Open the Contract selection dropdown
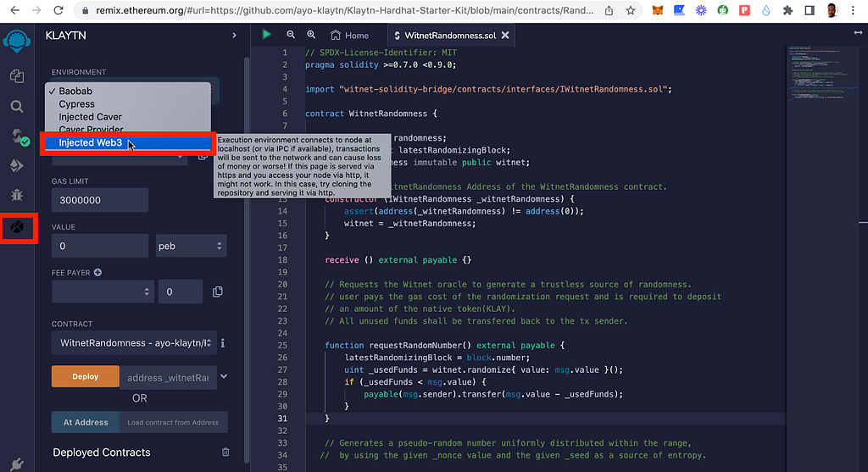Screen dimensions: 868x472 coord(134,343)
